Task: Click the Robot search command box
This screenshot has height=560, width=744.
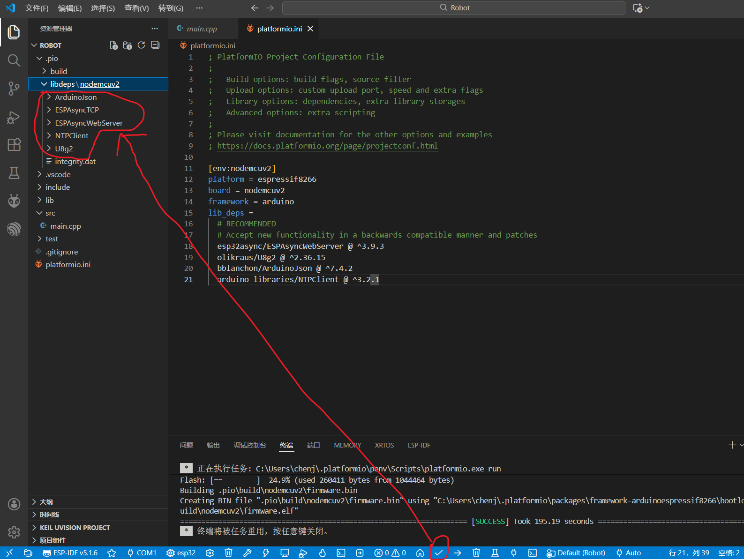Action: [454, 8]
